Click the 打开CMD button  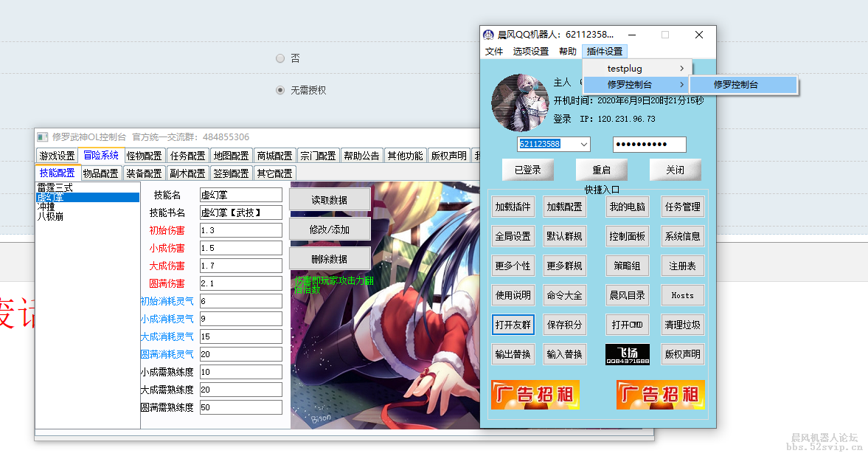pyautogui.click(x=627, y=325)
